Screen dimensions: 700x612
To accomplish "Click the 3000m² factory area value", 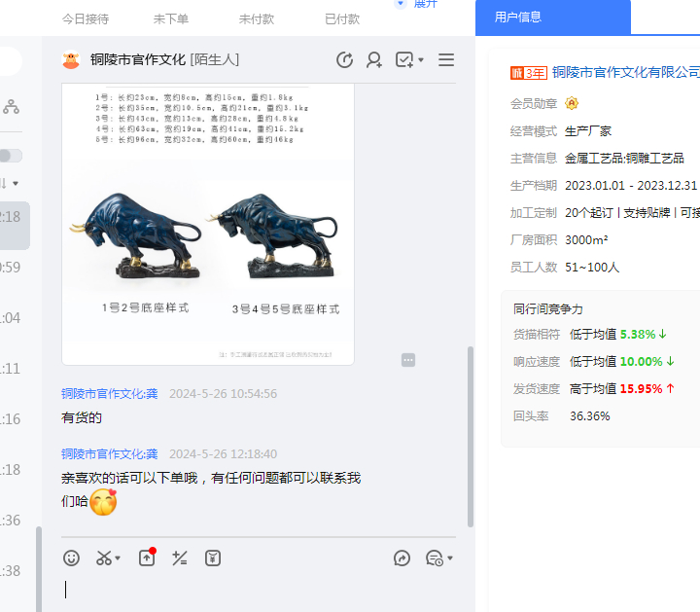I will pos(586,240).
